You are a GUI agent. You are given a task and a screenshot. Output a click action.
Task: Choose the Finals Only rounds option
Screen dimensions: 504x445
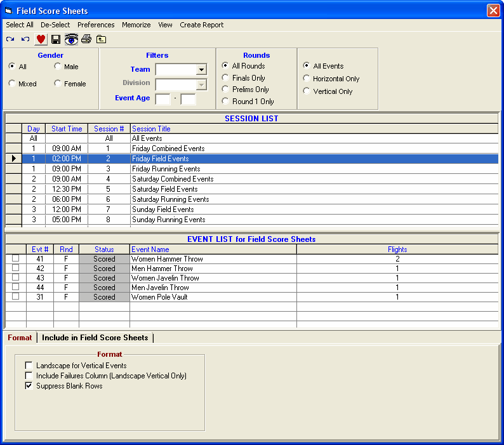click(225, 77)
